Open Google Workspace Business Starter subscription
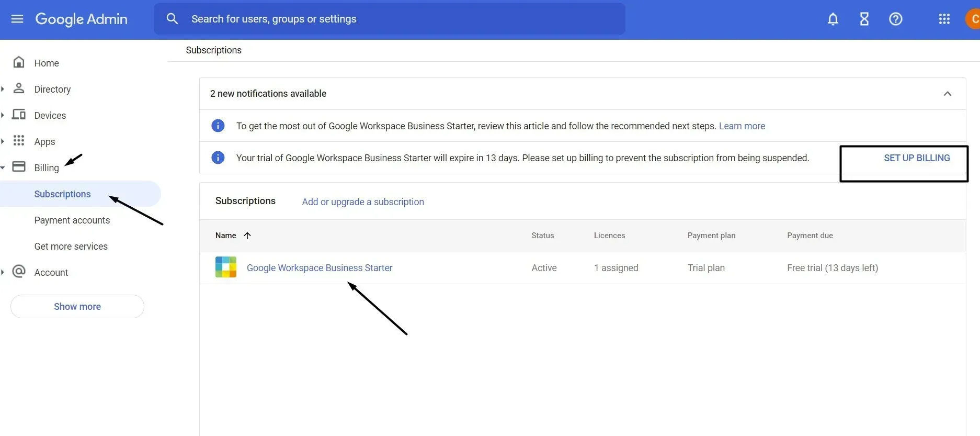Viewport: 980px width, 436px height. (x=320, y=268)
